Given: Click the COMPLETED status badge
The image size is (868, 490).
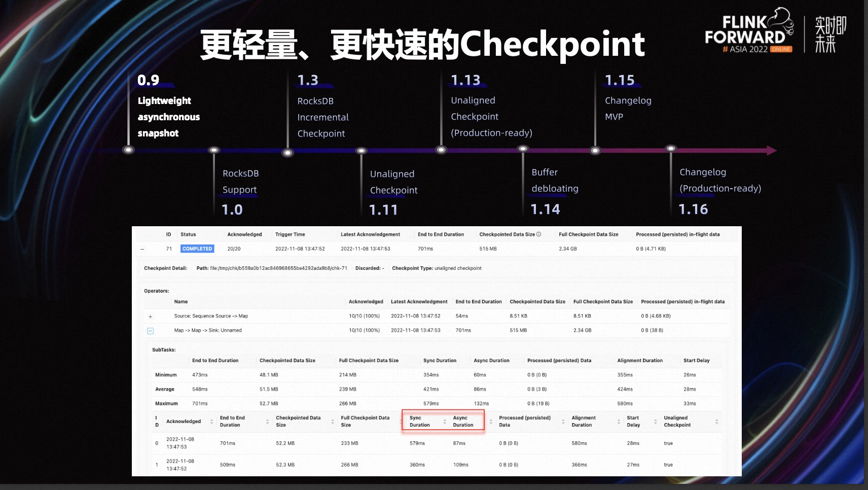Looking at the screenshot, I should (x=197, y=249).
